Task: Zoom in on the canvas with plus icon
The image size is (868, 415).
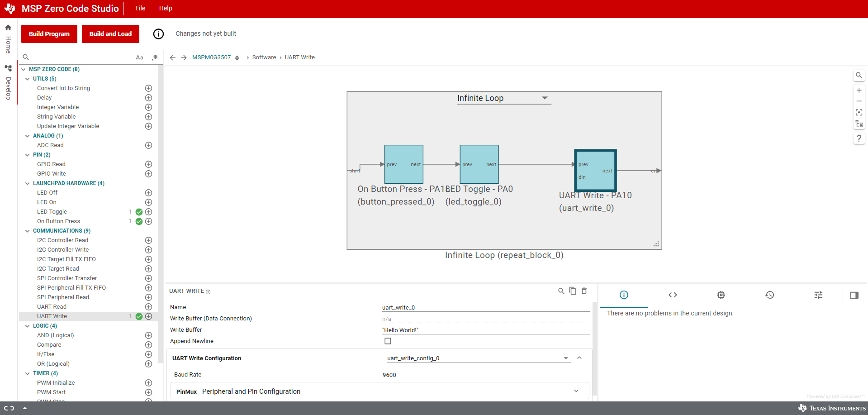Action: click(859, 90)
